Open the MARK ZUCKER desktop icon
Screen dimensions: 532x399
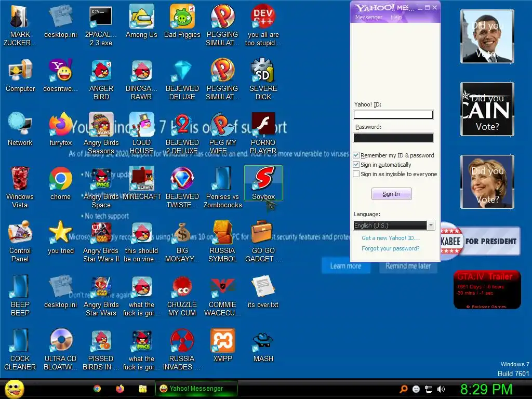coord(20,25)
